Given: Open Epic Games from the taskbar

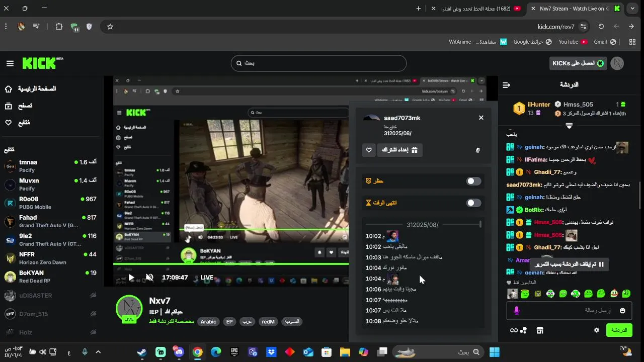Looking at the screenshot, I should click(234, 352).
